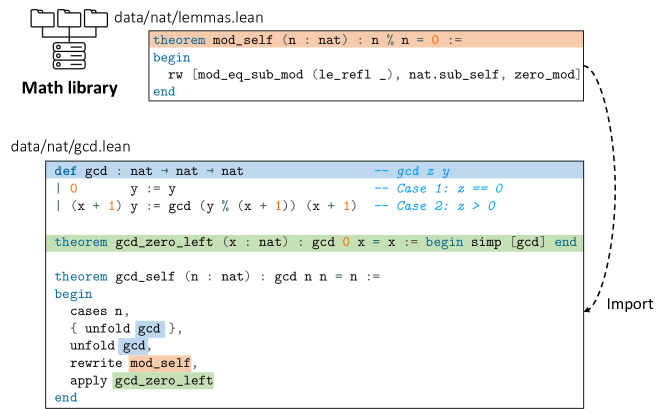The width and height of the screenshot is (664, 409).
Task: Click the first folder icon above the server
Action: (x=42, y=18)
